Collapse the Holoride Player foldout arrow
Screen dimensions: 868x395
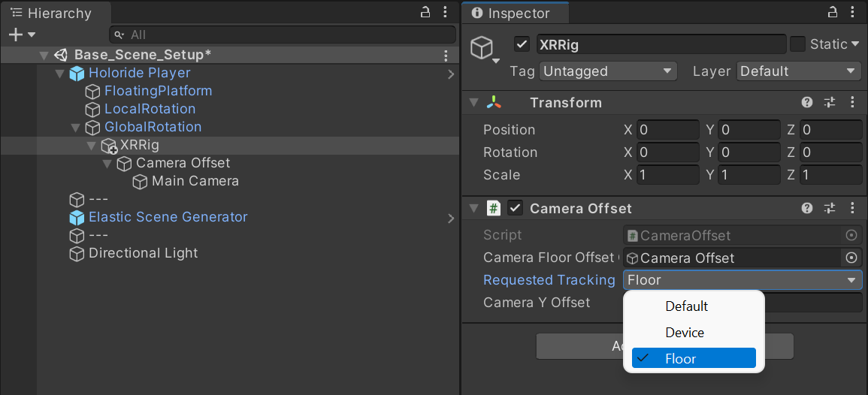(60, 74)
